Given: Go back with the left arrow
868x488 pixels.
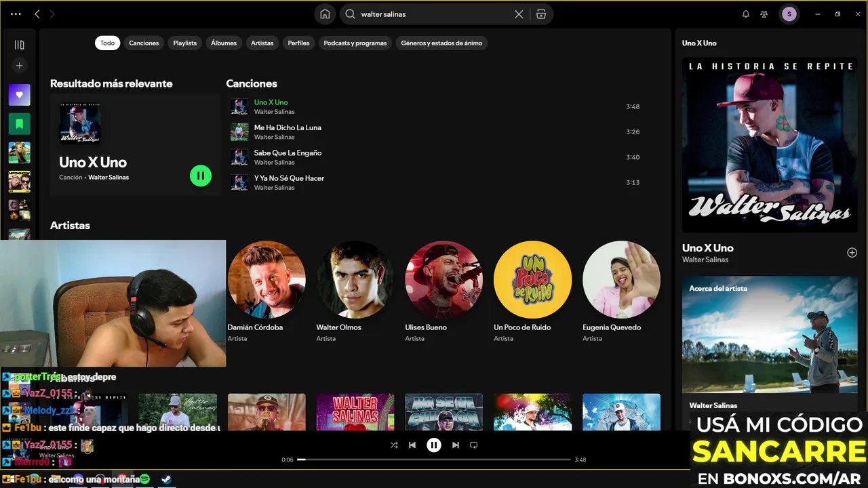Looking at the screenshot, I should pos(37,14).
